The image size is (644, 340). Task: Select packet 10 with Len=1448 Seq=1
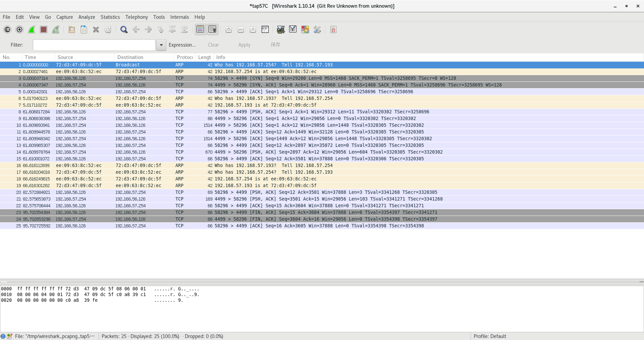pyautogui.click(x=322, y=125)
